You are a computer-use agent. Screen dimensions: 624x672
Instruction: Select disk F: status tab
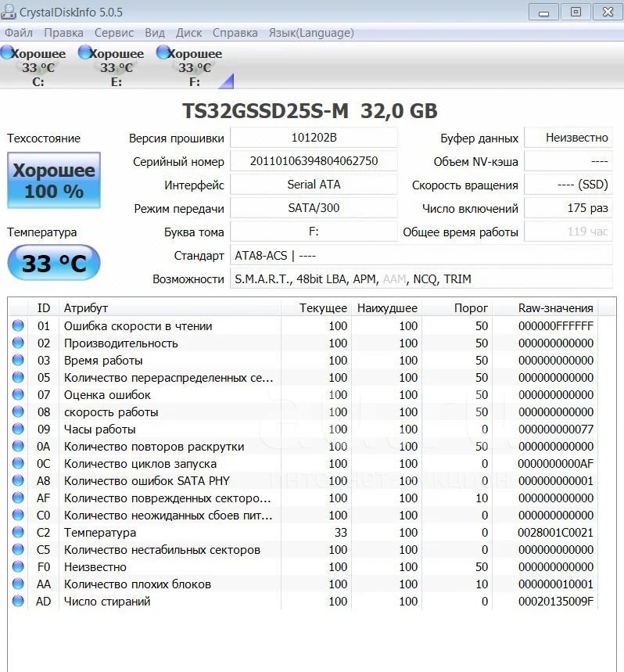coord(191,66)
